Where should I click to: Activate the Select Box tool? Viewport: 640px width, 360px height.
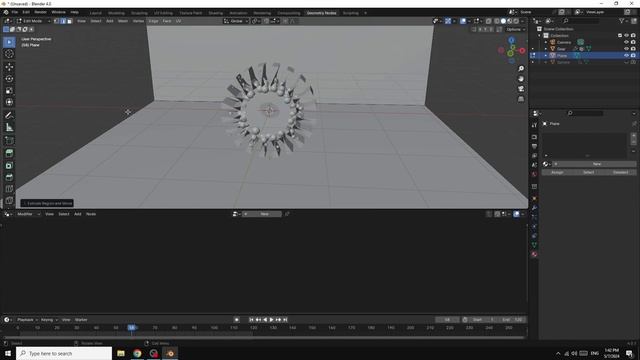coord(9,42)
